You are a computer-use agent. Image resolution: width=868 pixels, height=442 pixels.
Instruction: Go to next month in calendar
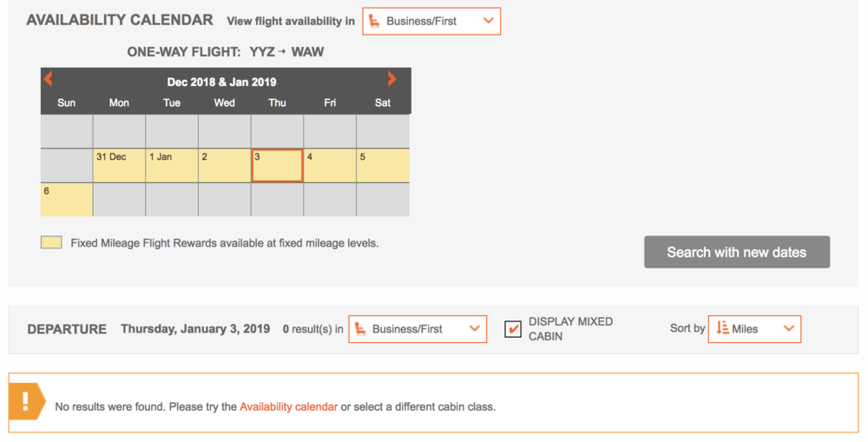(x=391, y=79)
